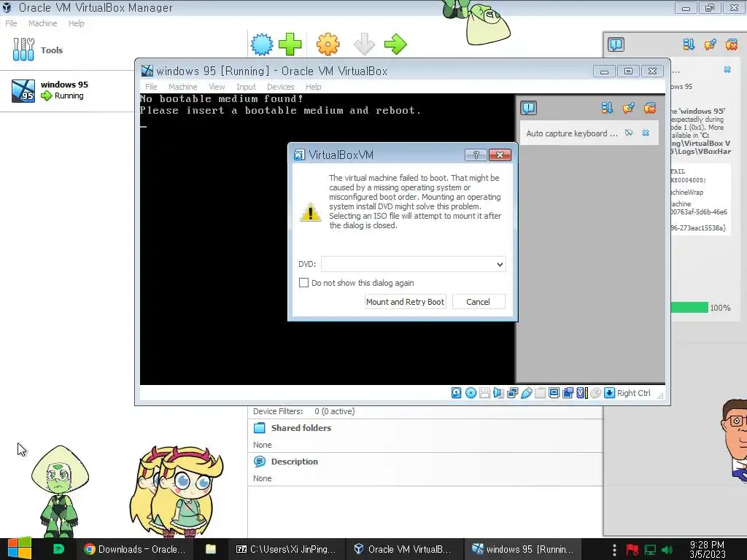The width and height of the screenshot is (747, 560).
Task: Click floppy disk indicator in status bar
Action: point(484,393)
